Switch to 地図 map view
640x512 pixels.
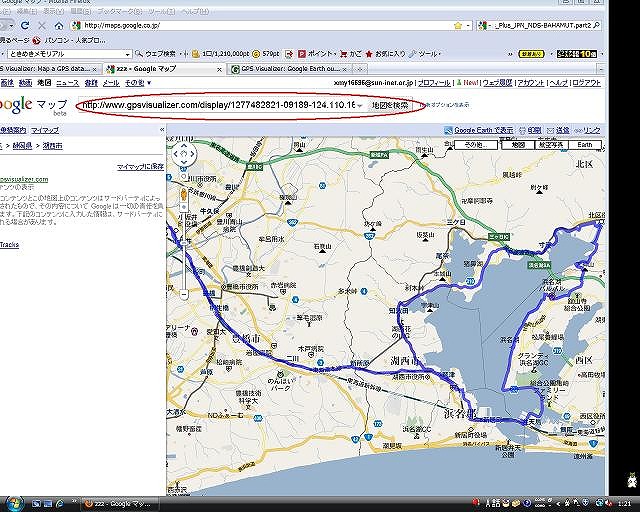point(518,145)
